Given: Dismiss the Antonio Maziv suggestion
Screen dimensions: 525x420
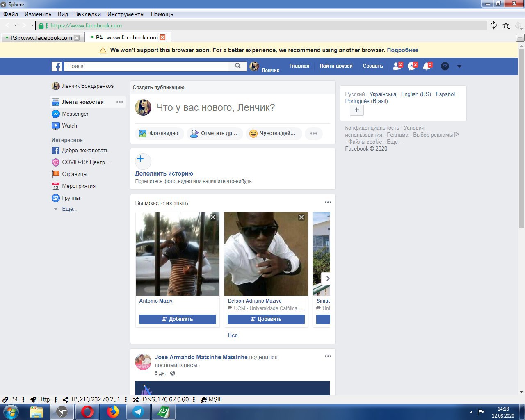Looking at the screenshot, I should coord(213,217).
